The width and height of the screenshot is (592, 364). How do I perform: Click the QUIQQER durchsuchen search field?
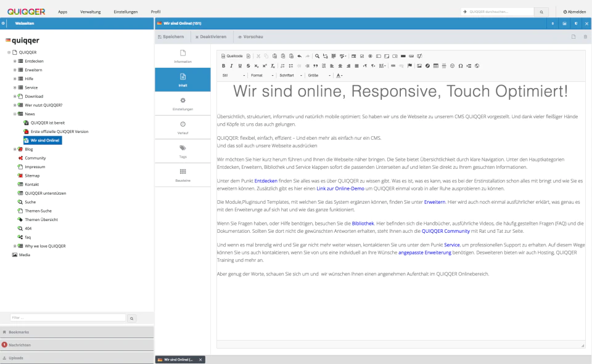pos(501,12)
